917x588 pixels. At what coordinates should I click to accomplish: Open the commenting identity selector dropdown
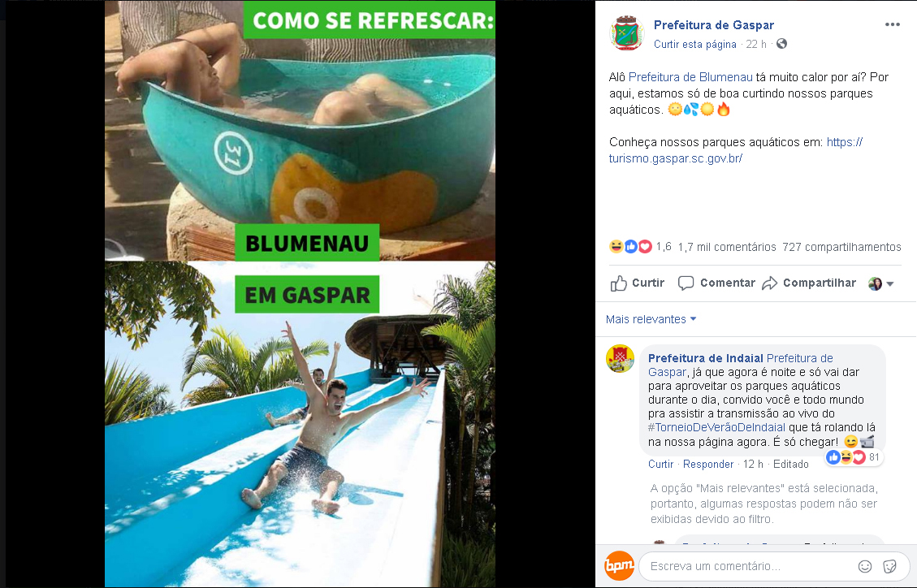click(x=880, y=283)
